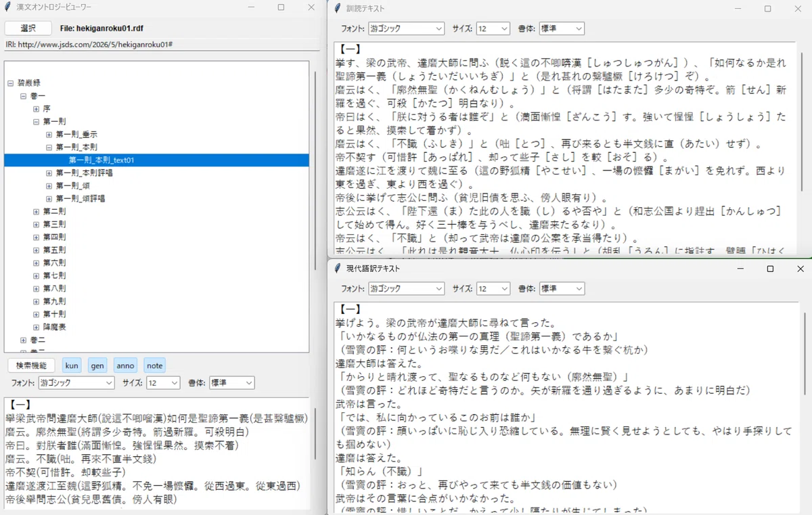Select the 第八則 tree item

pyautogui.click(x=54, y=288)
